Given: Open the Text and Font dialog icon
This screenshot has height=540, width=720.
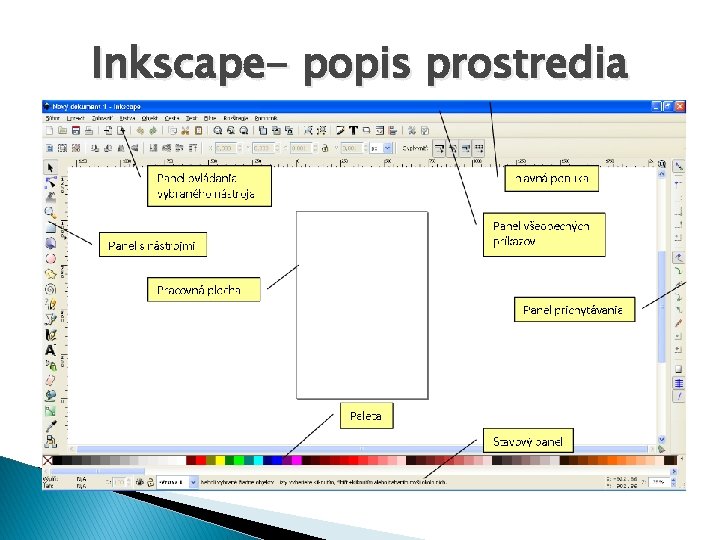Looking at the screenshot, I should 353,131.
